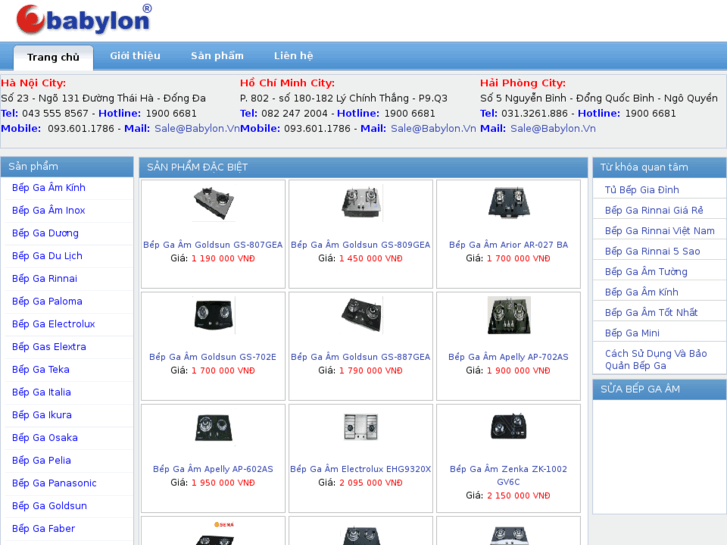The image size is (727, 545).
Task: Open the Liên hệ menu item
Action: coord(293,56)
